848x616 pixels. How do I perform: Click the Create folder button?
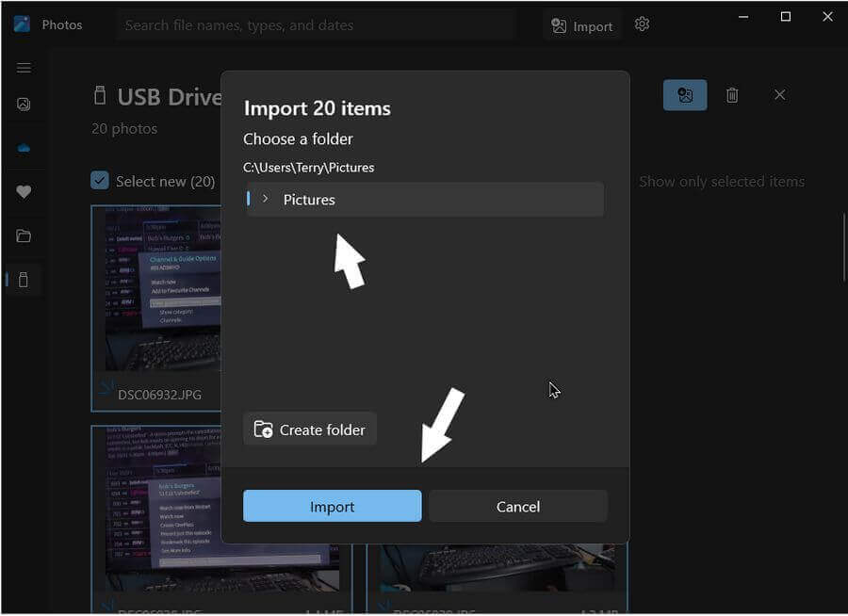pos(310,430)
